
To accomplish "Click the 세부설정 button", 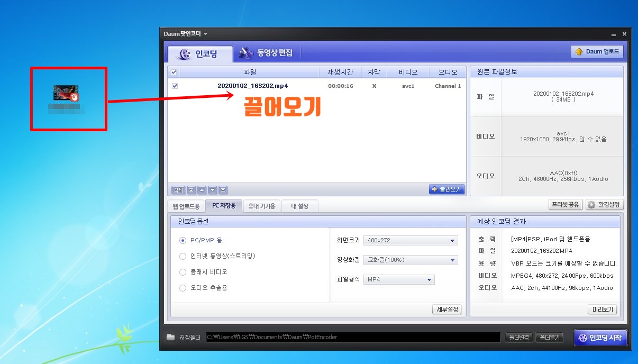I will 447,310.
